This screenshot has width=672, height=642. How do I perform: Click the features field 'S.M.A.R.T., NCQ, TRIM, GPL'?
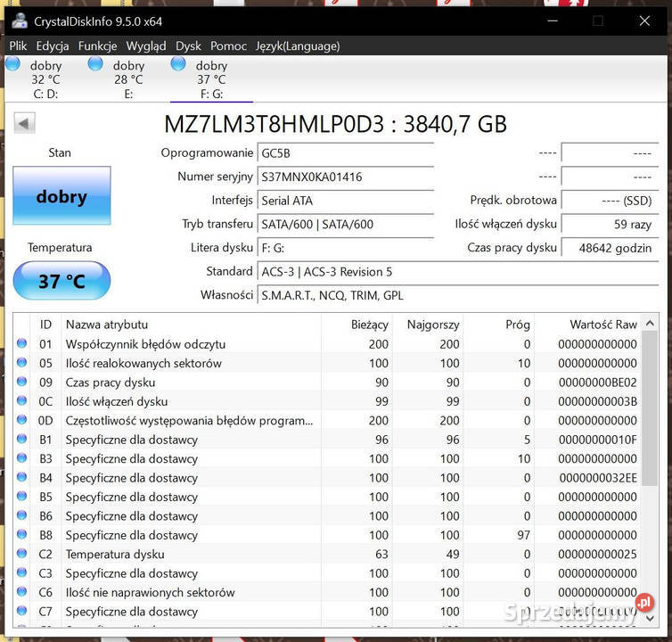pyautogui.click(x=458, y=295)
